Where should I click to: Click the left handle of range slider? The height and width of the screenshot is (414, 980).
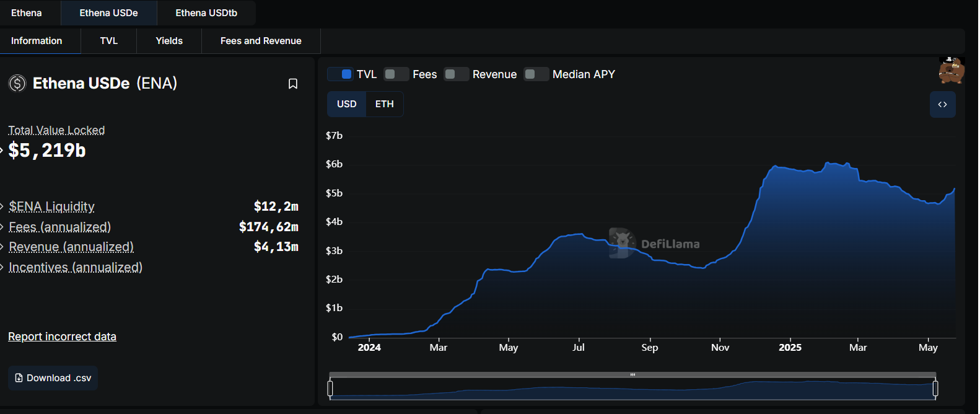tap(330, 389)
